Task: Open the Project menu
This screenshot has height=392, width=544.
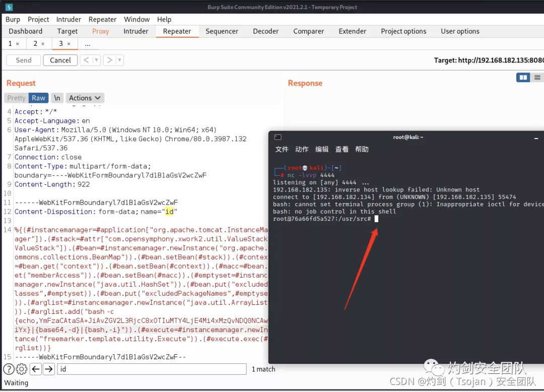Action: (x=38, y=20)
